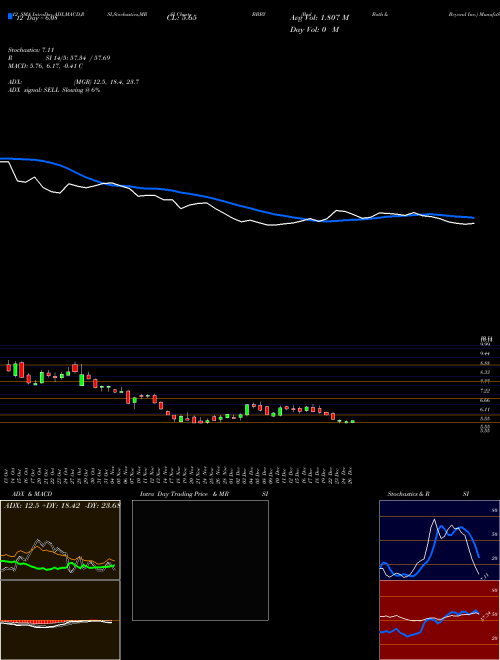The height and width of the screenshot is (660, 500).
Task: Click 'Intra Day Trading Price & MR' title
Action: click(x=184, y=494)
